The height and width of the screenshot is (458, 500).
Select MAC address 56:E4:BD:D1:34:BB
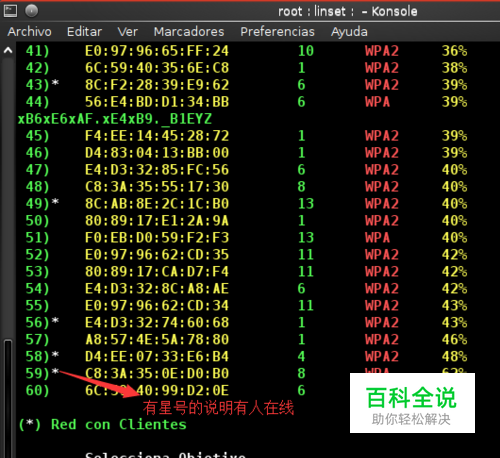[x=157, y=102]
